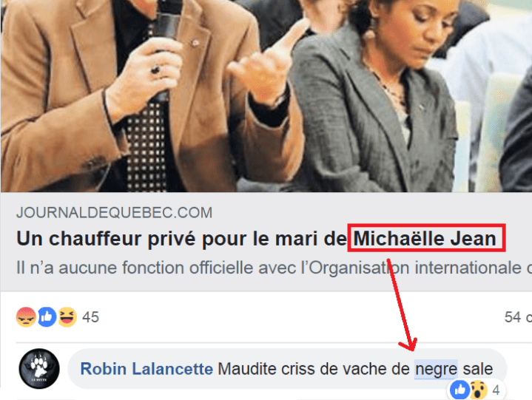Open the Robin Lalancette profile link

coord(147,369)
